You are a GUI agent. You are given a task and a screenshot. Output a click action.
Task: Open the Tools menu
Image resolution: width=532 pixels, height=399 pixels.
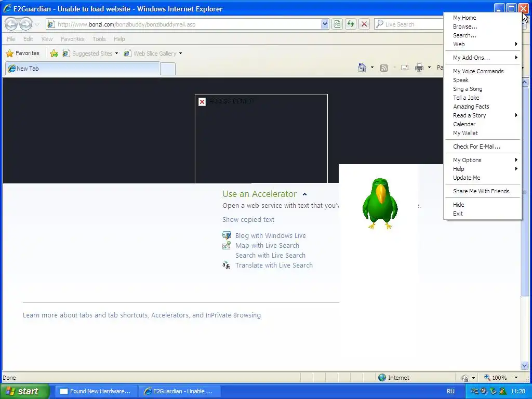pyautogui.click(x=99, y=39)
